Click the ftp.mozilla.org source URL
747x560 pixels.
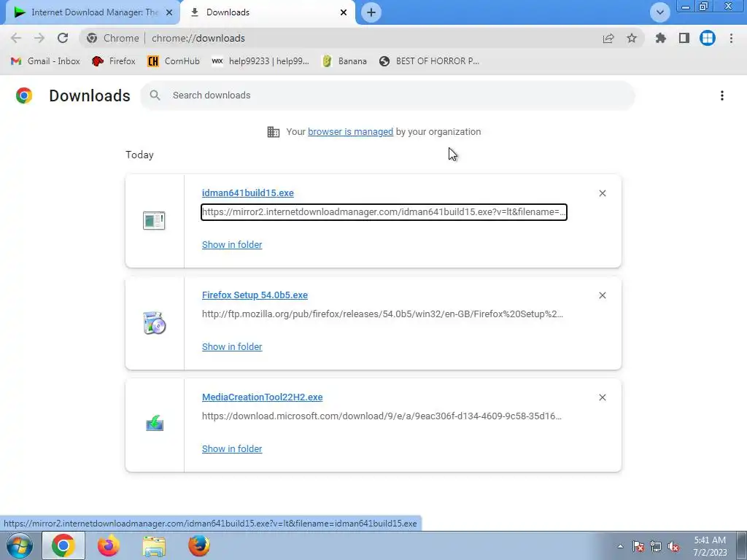tap(382, 314)
